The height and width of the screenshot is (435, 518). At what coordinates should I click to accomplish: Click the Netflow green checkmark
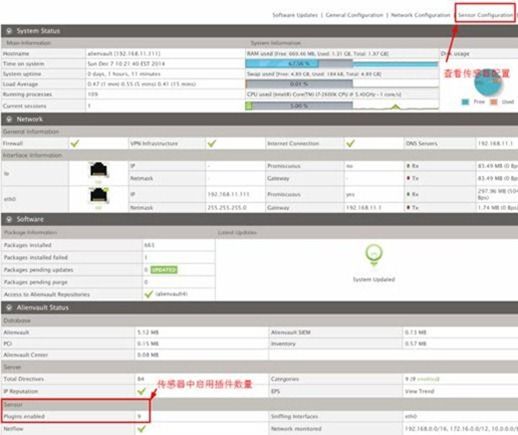click(x=141, y=429)
